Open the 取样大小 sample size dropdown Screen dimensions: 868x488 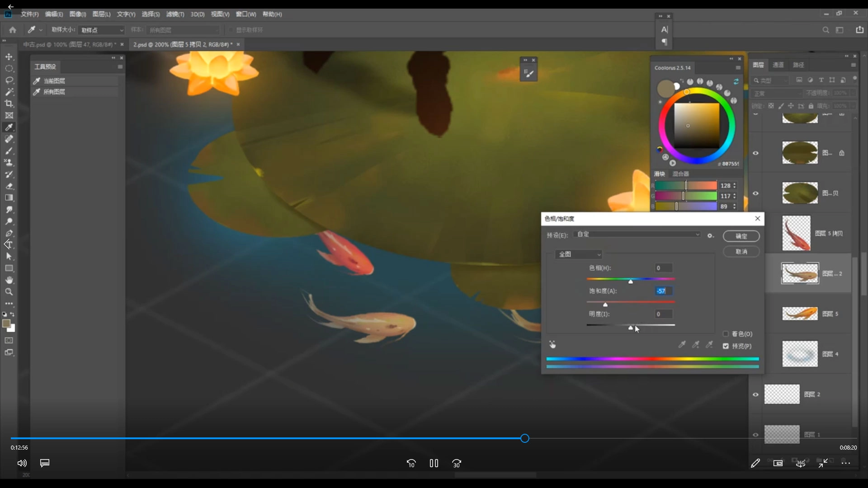(102, 30)
